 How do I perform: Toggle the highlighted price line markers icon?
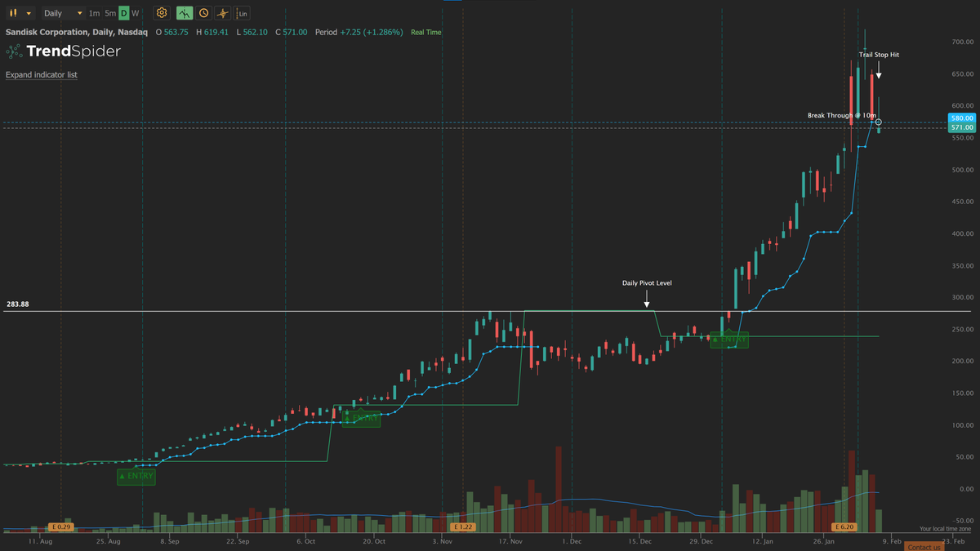click(x=185, y=13)
